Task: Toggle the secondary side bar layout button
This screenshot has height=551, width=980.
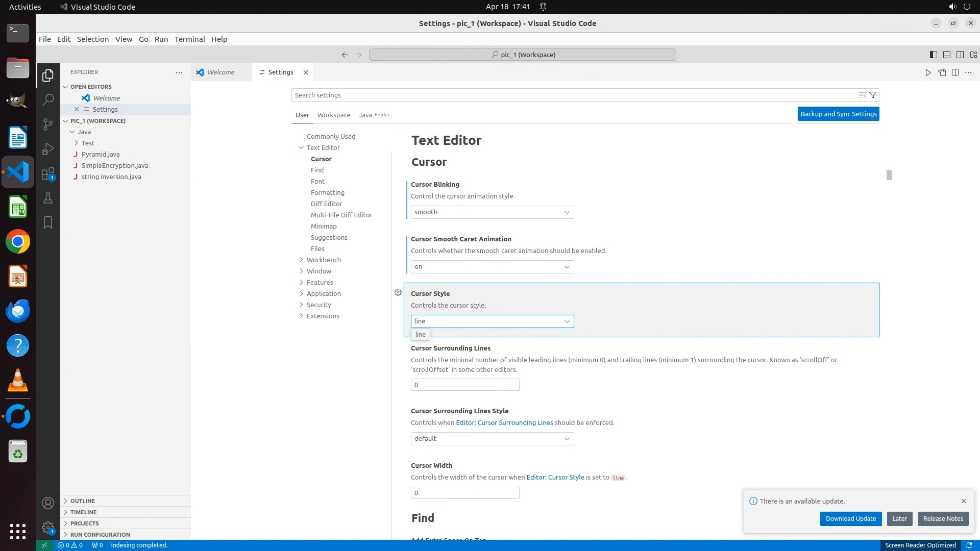Action: 960,55
